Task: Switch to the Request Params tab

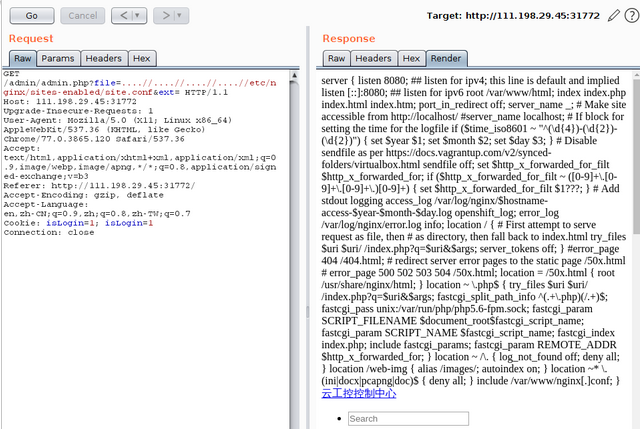Action: (x=58, y=58)
